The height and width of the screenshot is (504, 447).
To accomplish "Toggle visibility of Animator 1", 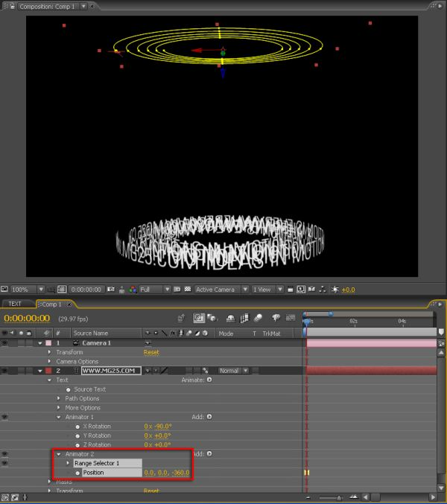I will pyautogui.click(x=4, y=417).
